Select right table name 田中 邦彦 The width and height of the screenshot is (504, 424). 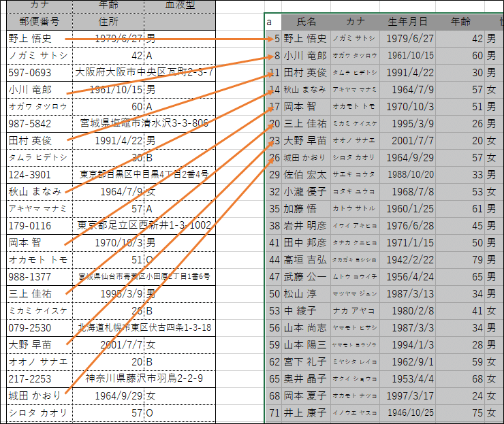click(306, 243)
